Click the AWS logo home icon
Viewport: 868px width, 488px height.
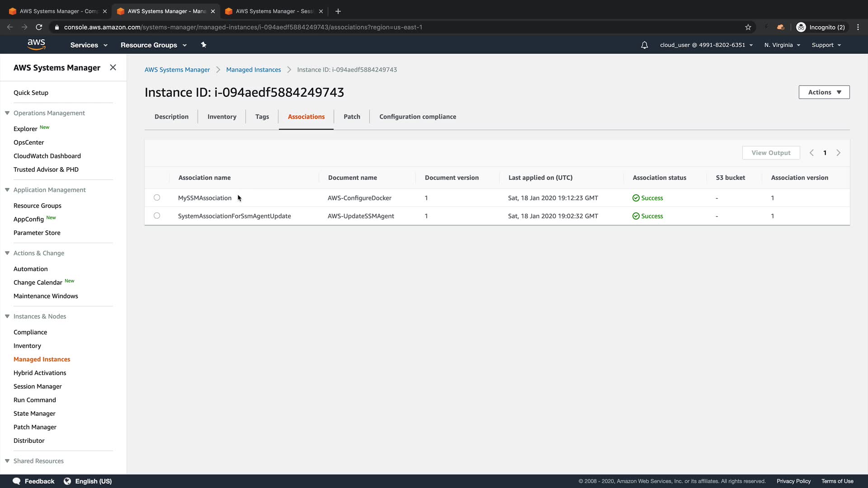point(36,44)
